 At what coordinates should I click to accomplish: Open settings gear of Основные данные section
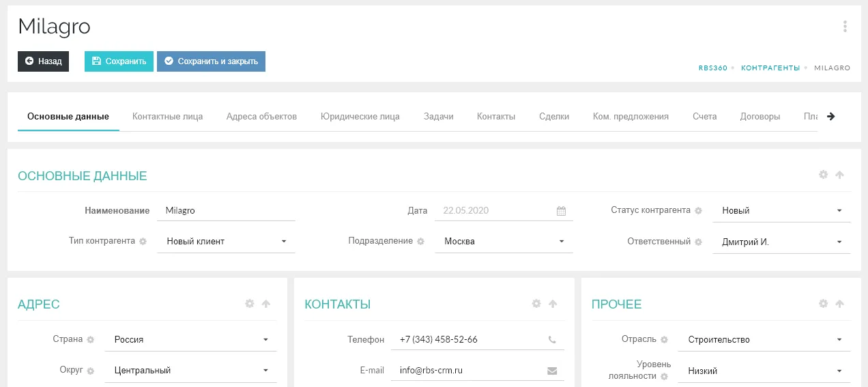tap(823, 175)
